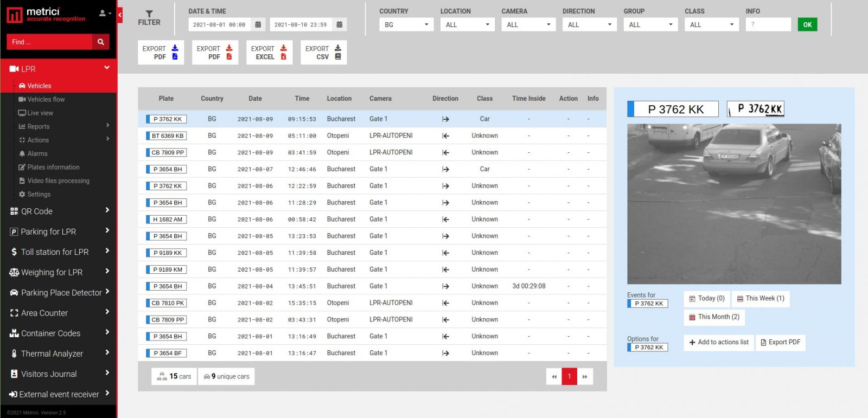This screenshot has height=418, width=868.
Task: Open Vehicles flow in the sidebar
Action: 46,99
